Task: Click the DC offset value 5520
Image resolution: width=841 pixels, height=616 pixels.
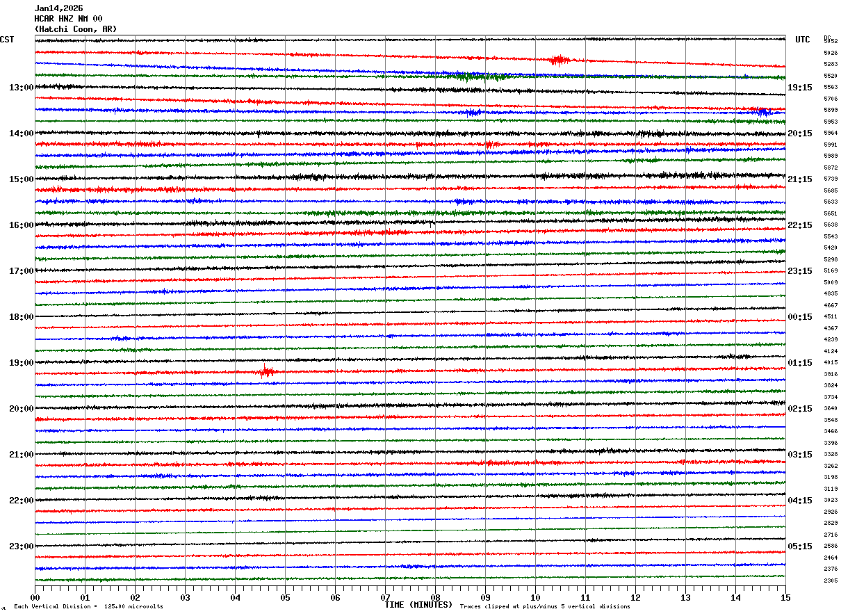Action: [831, 76]
